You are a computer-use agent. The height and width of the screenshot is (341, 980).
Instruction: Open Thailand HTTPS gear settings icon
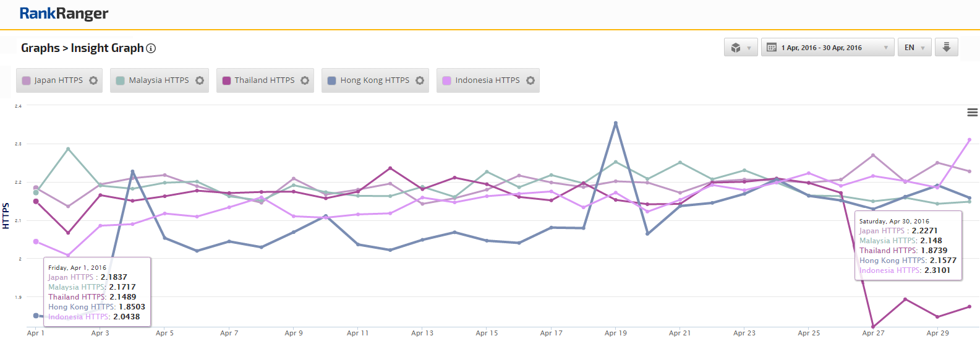click(x=305, y=80)
